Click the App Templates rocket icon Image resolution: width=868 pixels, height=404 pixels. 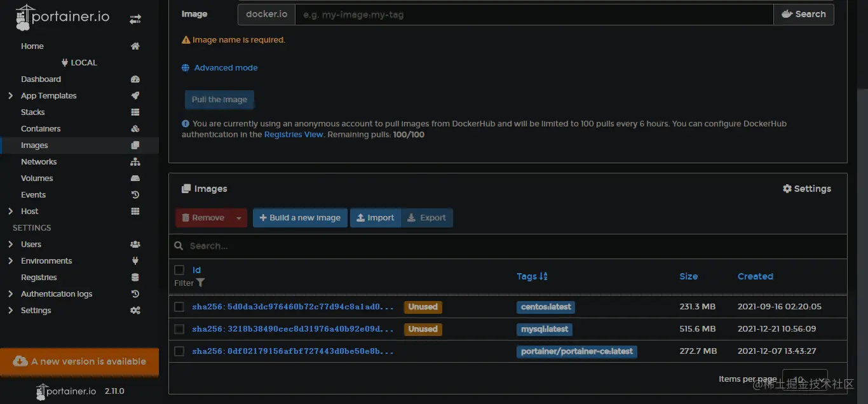(x=135, y=96)
